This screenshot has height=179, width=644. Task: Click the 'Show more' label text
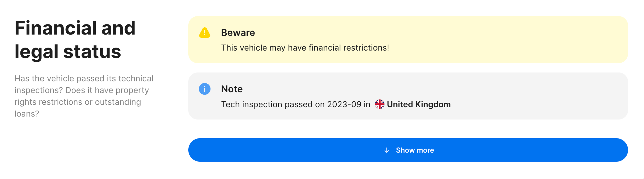[415, 150]
